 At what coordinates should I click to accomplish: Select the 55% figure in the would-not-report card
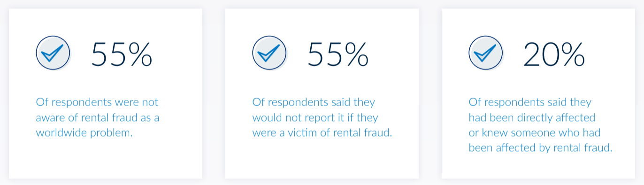click(x=338, y=54)
